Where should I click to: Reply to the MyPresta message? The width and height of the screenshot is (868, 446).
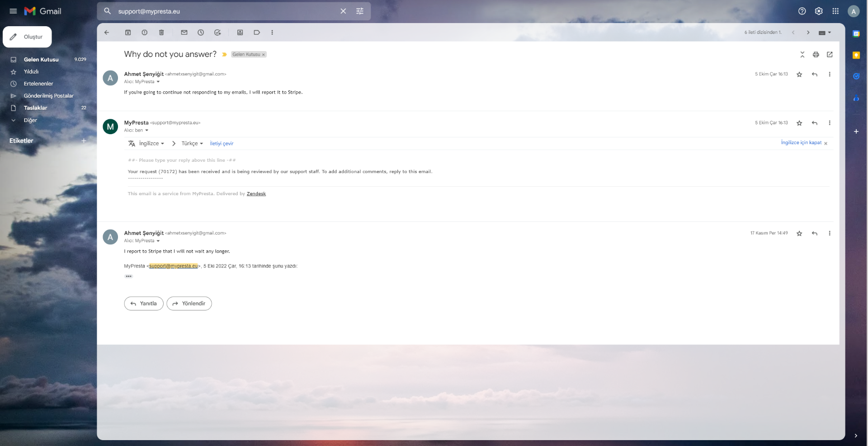(815, 123)
